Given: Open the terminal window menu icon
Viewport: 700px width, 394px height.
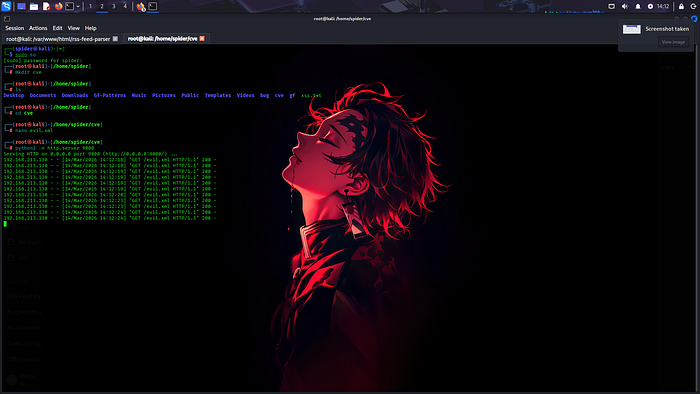Looking at the screenshot, I should pyautogui.click(x=7, y=19).
